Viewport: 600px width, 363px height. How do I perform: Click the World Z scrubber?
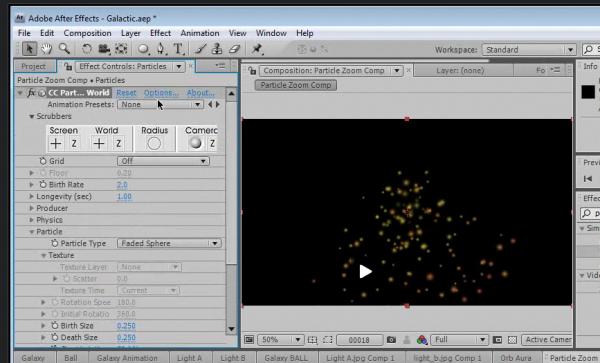[119, 144]
